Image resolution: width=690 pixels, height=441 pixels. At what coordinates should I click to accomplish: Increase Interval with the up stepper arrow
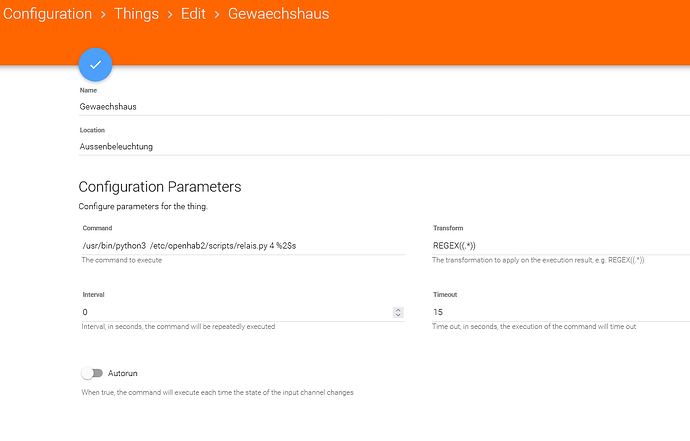pos(399,309)
